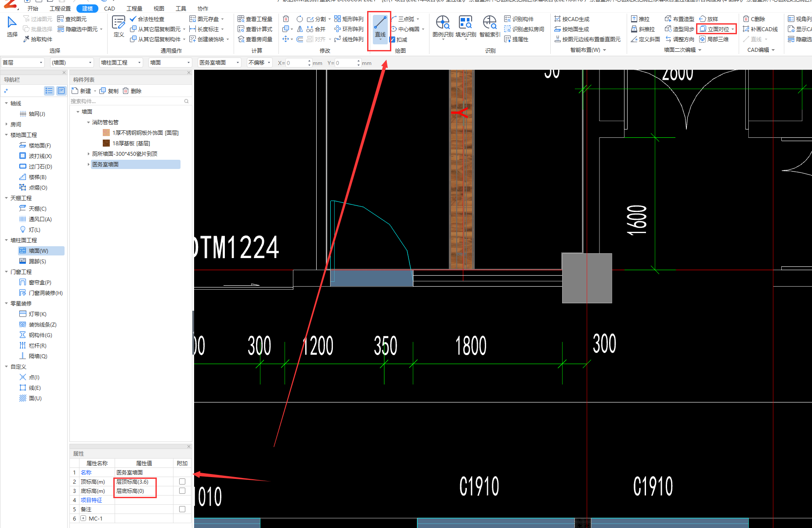Click 按CAD生成 generate tool
Image resolution: width=812 pixels, height=528 pixels.
click(x=572, y=19)
